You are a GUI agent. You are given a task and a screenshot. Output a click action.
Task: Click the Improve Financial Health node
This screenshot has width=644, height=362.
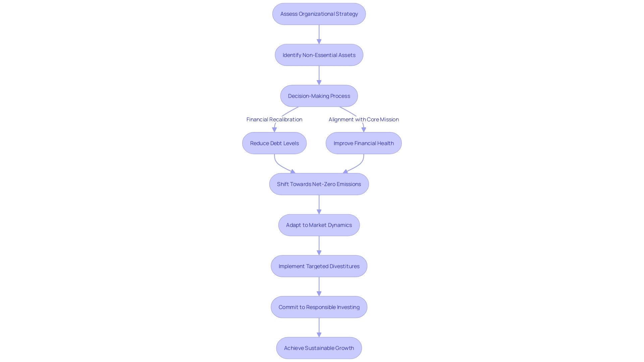(363, 143)
